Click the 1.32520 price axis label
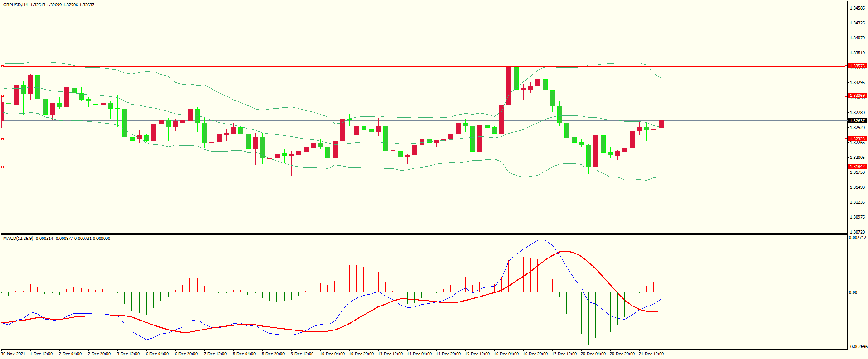The height and width of the screenshot is (359, 868). point(857,128)
